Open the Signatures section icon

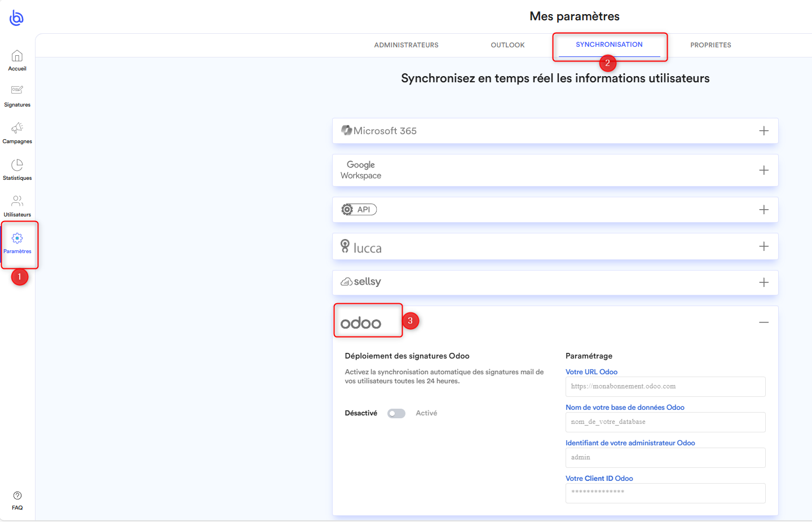[17, 90]
